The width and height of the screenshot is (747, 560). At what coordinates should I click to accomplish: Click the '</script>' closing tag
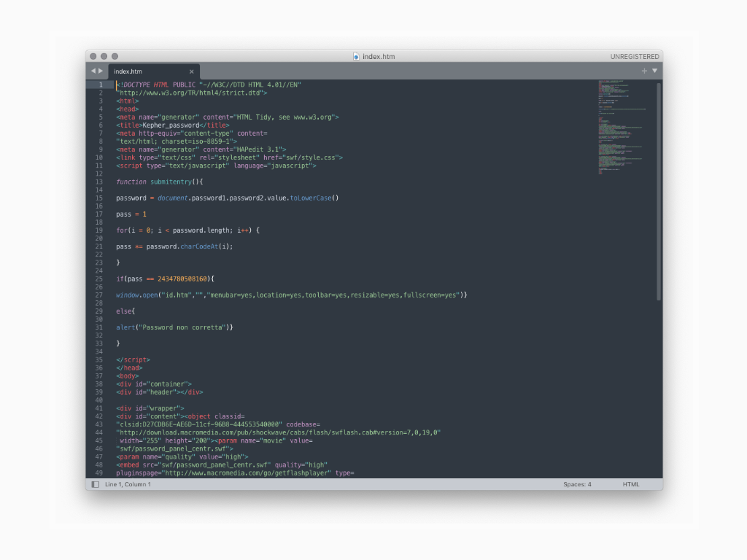point(133,359)
